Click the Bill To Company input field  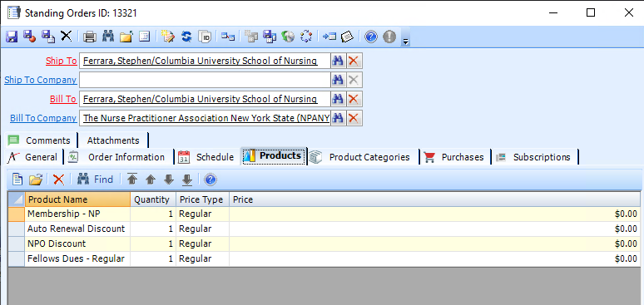point(205,118)
